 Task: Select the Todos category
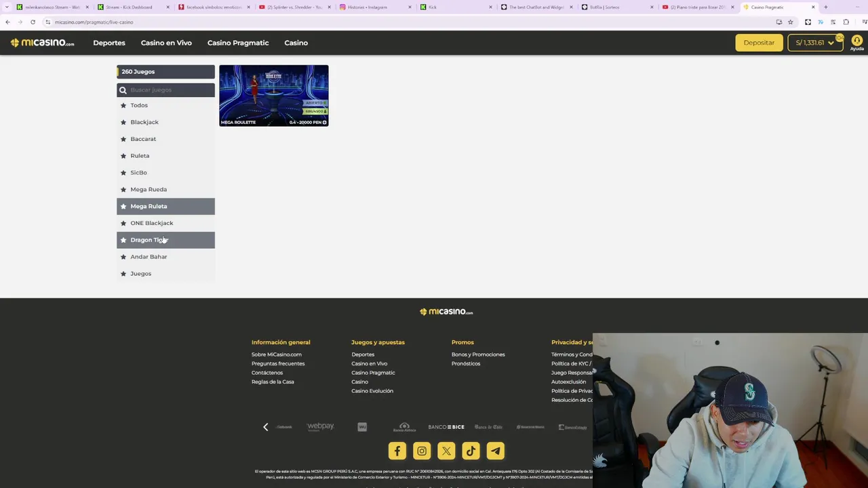[165, 105]
